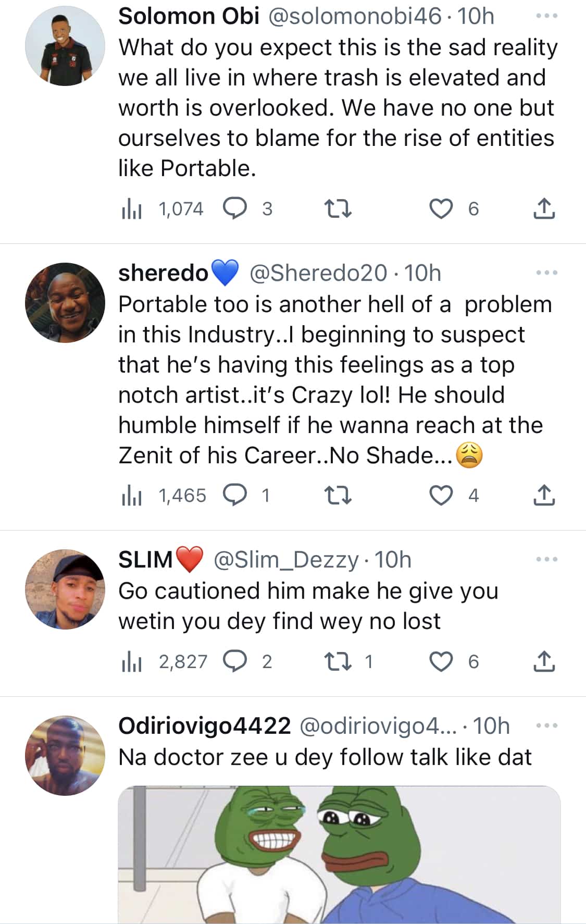This screenshot has width=586, height=924.
Task: Expand more menu on Odiriovigo4422's tweet
Action: click(546, 725)
